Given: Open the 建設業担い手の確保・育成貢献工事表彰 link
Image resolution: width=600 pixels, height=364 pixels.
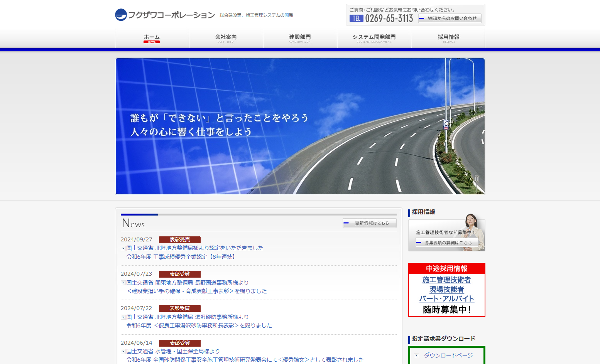Looking at the screenshot, I should pyautogui.click(x=197, y=291).
